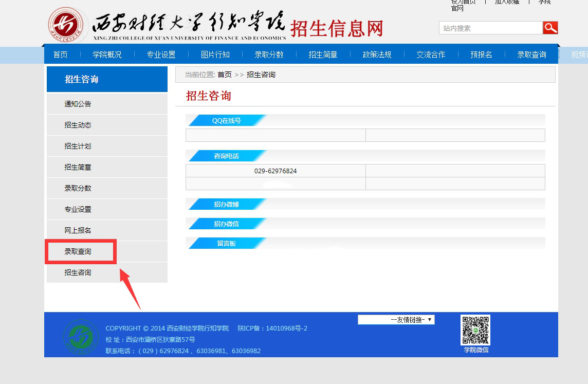Open 招生简章 in the left sidebar

[107, 167]
